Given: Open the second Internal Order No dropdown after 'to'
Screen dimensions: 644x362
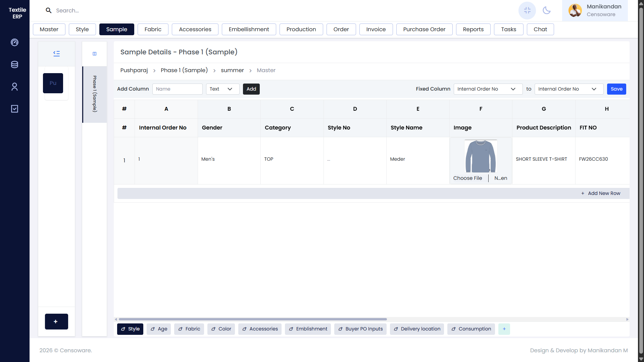Looking at the screenshot, I should pyautogui.click(x=568, y=89).
